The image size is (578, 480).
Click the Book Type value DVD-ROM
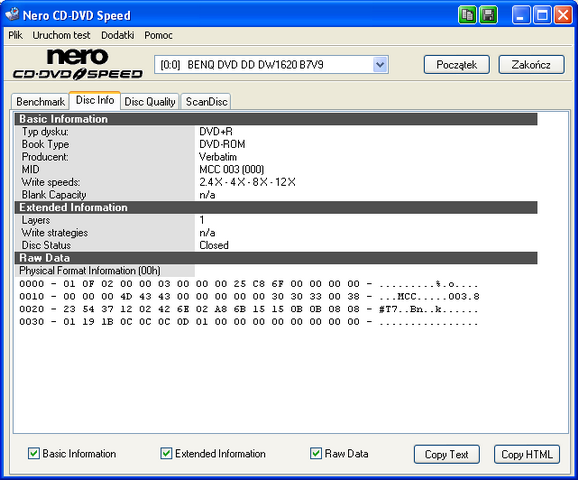[x=222, y=144]
